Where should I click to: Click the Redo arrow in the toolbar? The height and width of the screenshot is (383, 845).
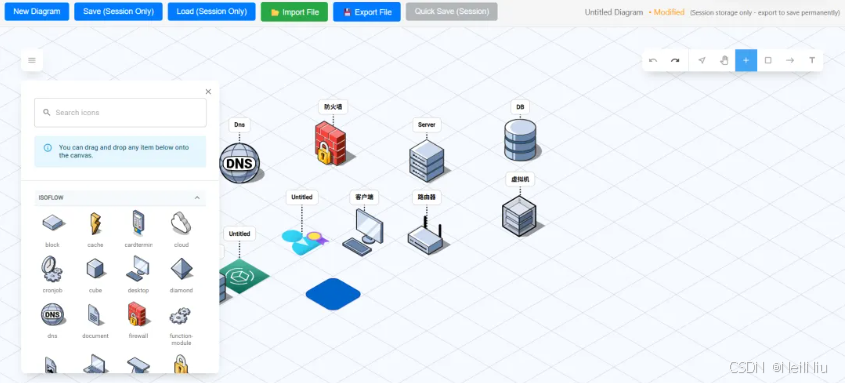tap(675, 60)
